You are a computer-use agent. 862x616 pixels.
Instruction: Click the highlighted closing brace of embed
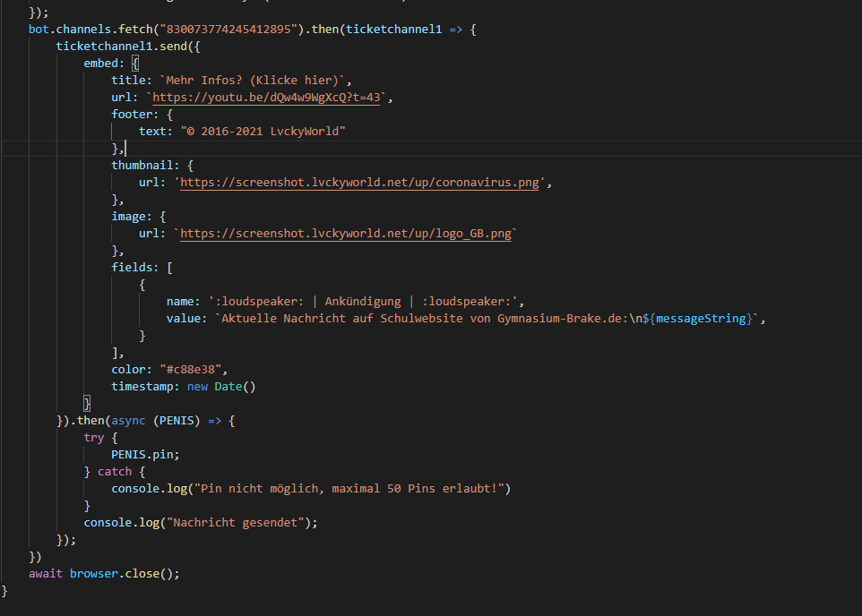87,403
